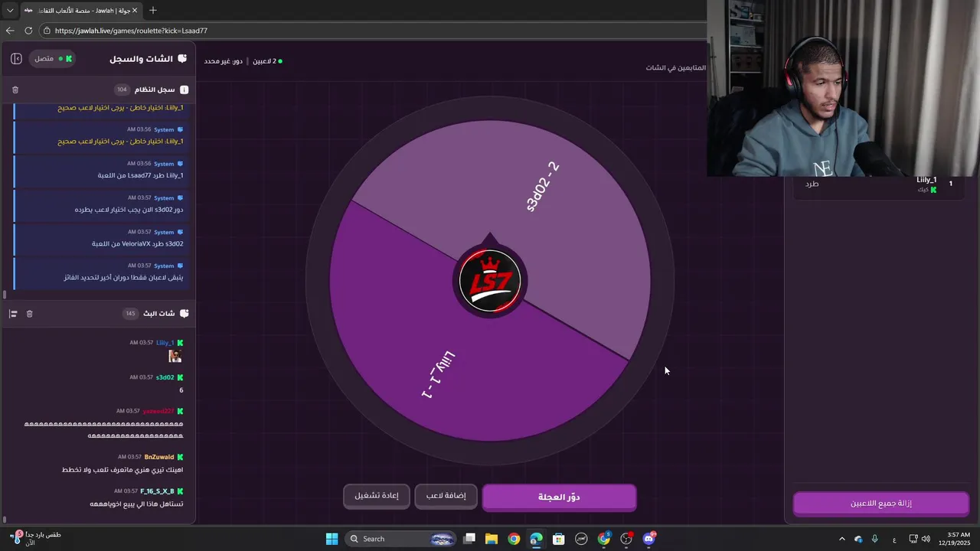
Task: Click log entry Lilly_1 kicked Lsaad77
Action: point(101,170)
